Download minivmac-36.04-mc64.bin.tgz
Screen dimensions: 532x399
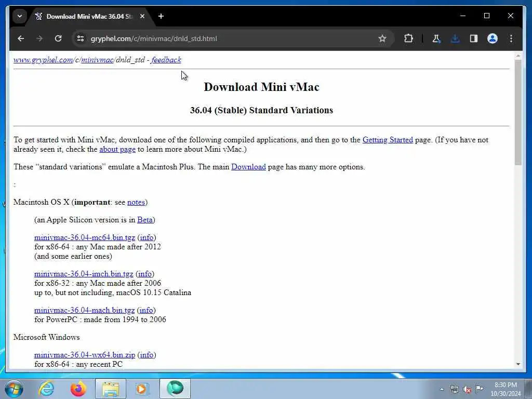[x=85, y=237]
